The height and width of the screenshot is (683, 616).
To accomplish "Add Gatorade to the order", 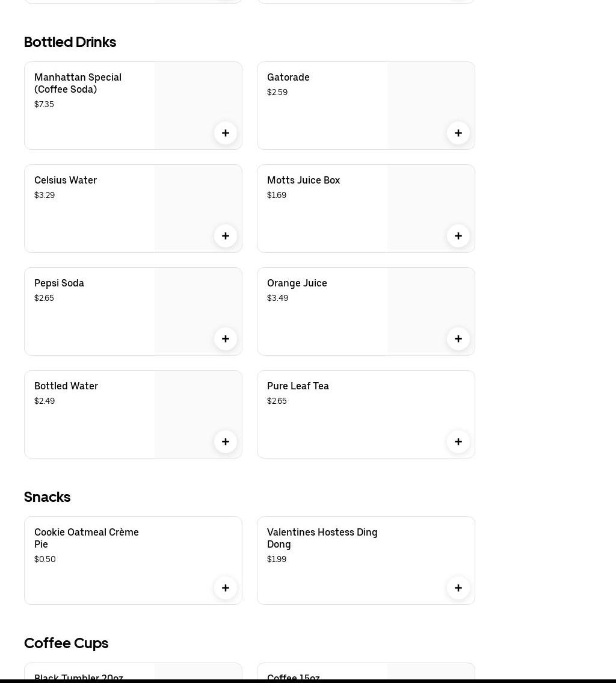I will point(458,133).
